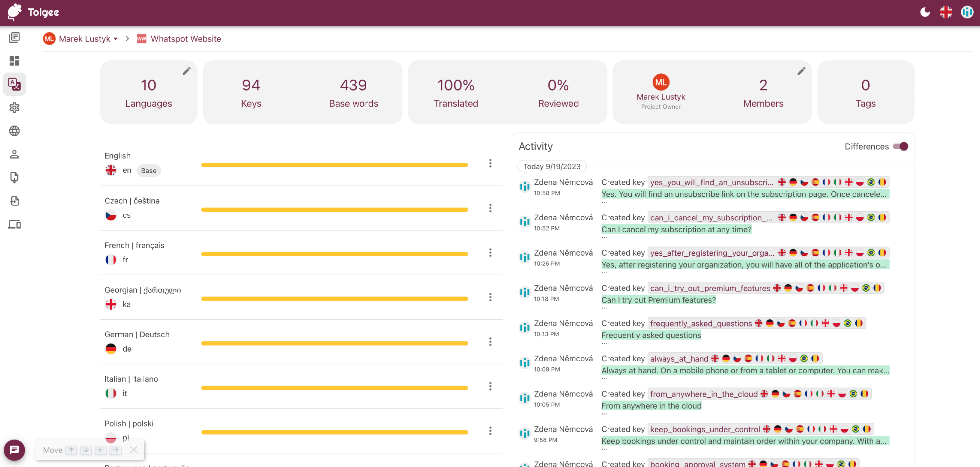Open the Languages globe icon in sidebar
Screen dimensions: 980x467
[x=14, y=130]
